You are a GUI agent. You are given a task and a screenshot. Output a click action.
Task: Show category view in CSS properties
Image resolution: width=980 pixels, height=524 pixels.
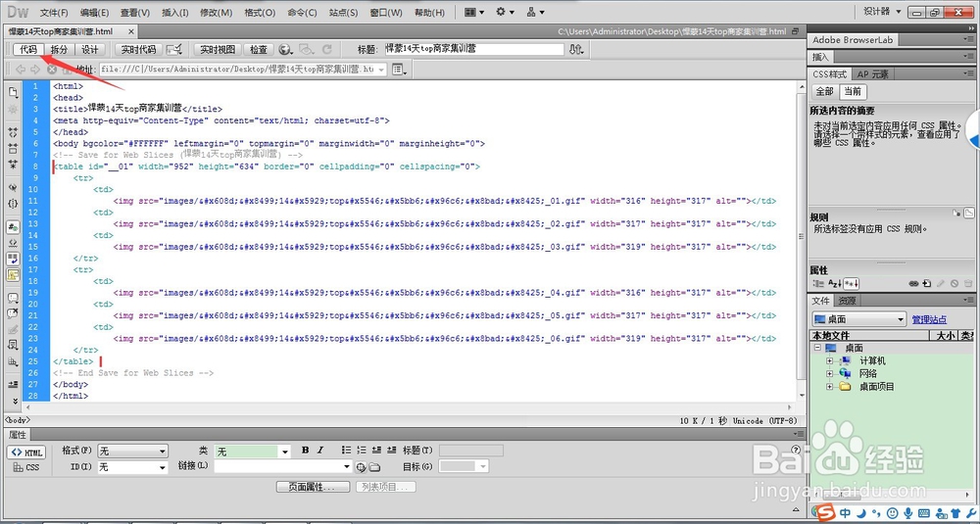(x=818, y=283)
